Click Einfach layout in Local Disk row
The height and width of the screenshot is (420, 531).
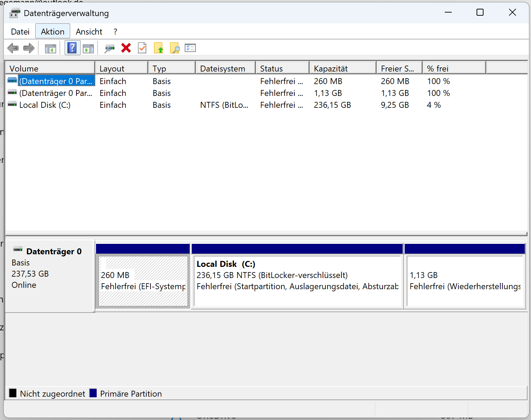[x=113, y=105]
